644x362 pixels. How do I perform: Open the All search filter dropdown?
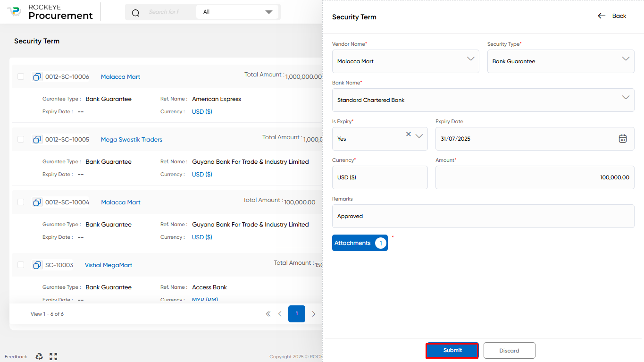tap(237, 12)
